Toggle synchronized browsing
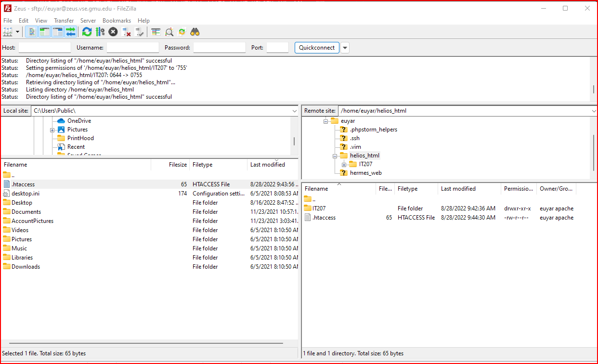The width and height of the screenshot is (598, 364). pyautogui.click(x=182, y=32)
